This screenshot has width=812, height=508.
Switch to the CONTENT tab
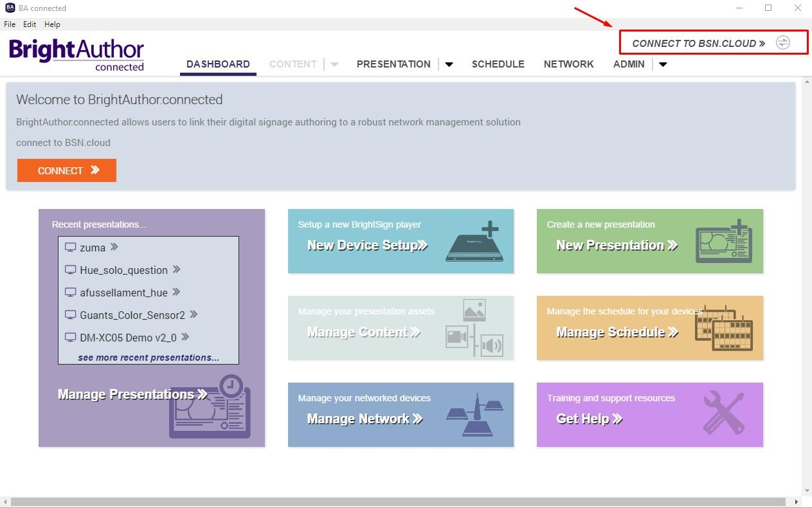(x=293, y=64)
